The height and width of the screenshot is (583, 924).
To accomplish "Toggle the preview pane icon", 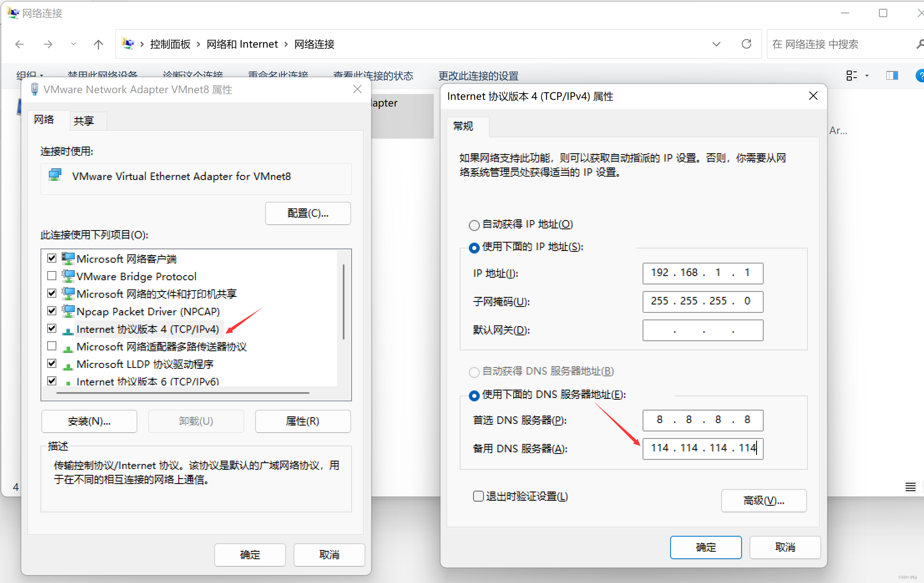I will point(892,76).
